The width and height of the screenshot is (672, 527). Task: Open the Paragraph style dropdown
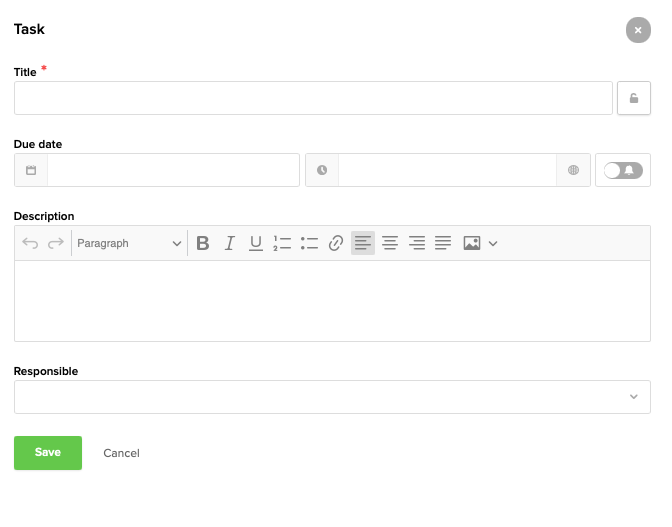[x=129, y=243]
